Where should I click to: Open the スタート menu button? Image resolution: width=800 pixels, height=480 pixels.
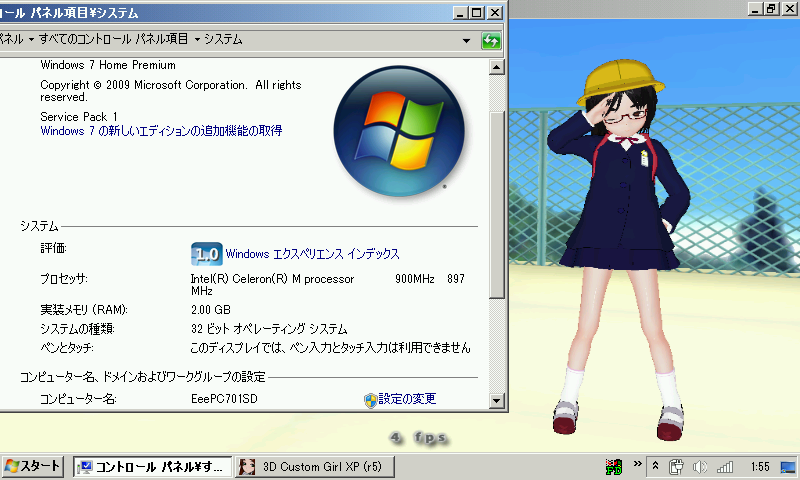click(x=33, y=467)
